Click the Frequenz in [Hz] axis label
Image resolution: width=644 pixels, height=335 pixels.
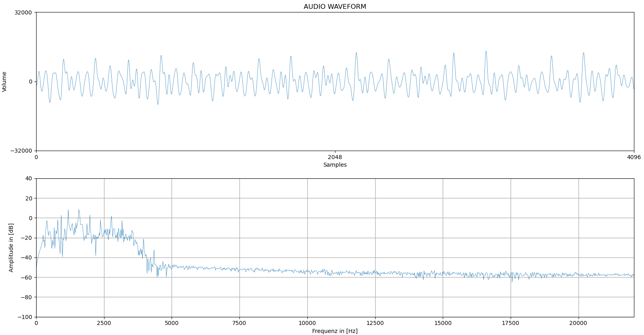pyautogui.click(x=335, y=331)
